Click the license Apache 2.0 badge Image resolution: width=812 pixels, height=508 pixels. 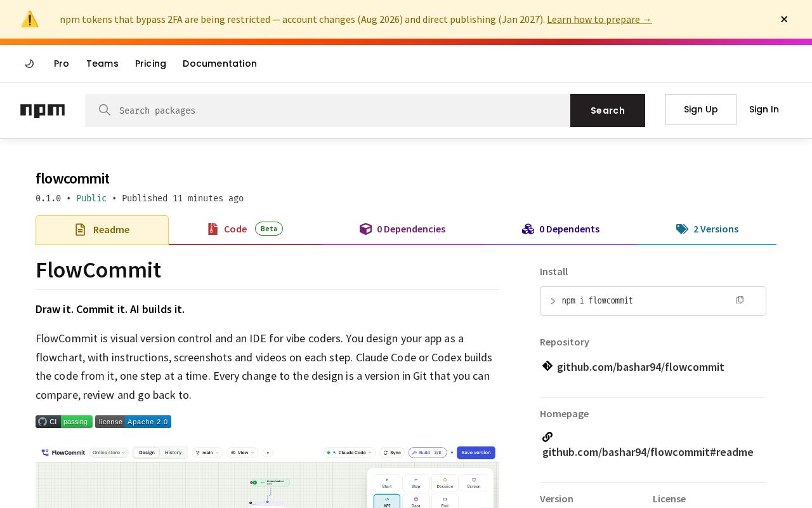point(133,422)
